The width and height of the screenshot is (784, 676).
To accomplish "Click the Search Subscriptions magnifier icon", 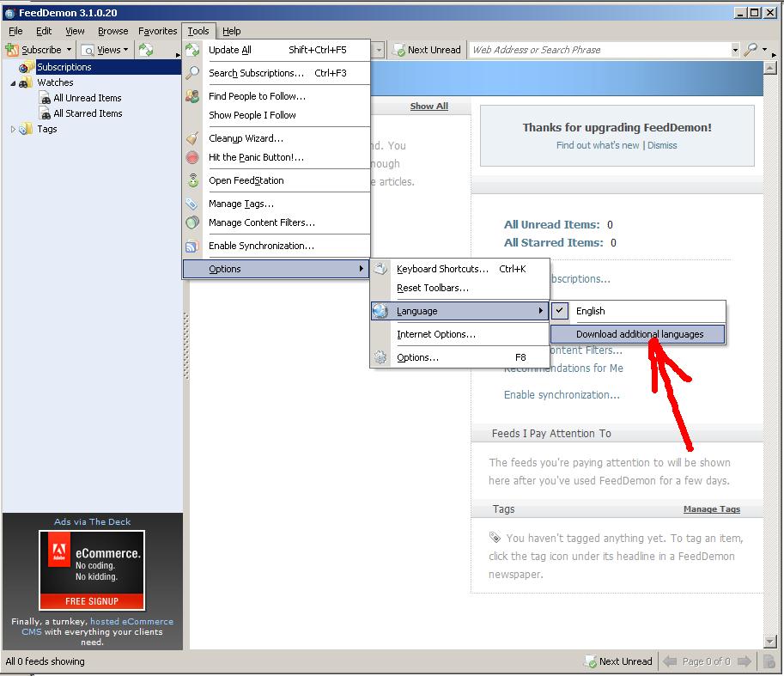I will coord(192,73).
